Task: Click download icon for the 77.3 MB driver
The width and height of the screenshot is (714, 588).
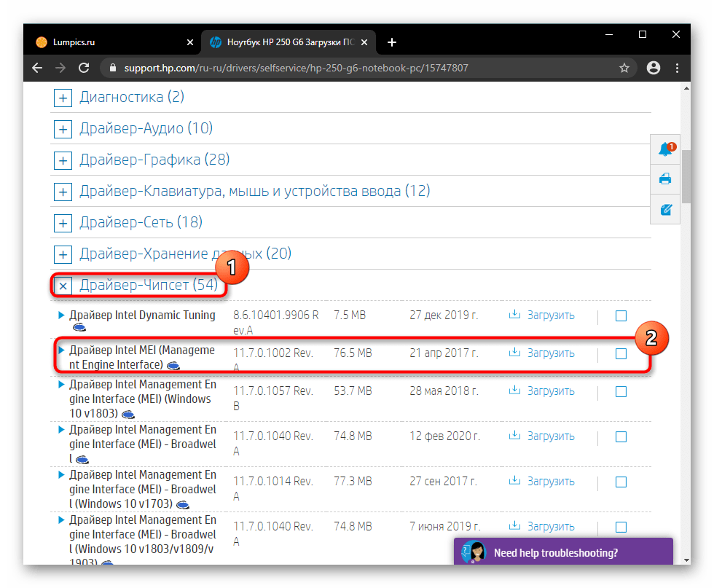Action: click(514, 480)
